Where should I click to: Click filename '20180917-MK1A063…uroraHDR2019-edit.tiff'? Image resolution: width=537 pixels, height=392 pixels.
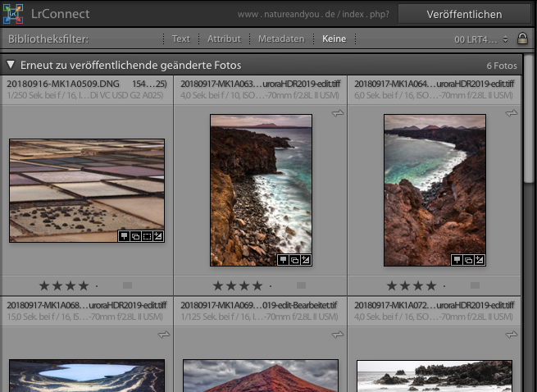click(x=261, y=84)
